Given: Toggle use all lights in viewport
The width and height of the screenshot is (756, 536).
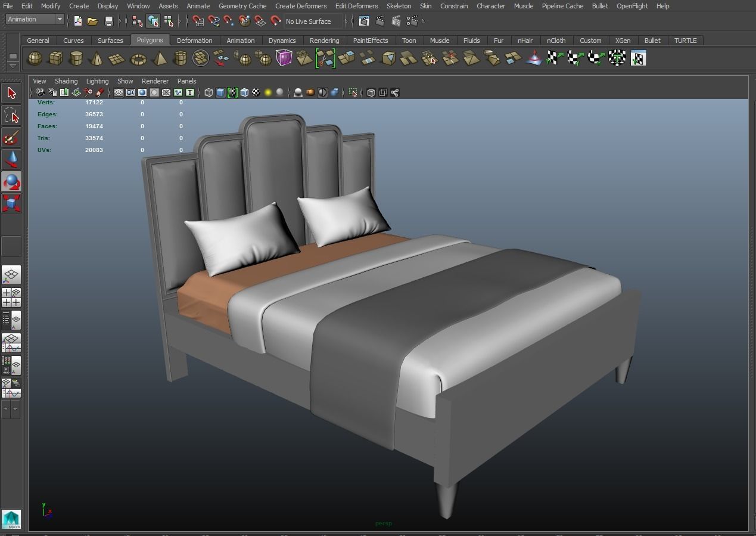Looking at the screenshot, I should click(268, 92).
